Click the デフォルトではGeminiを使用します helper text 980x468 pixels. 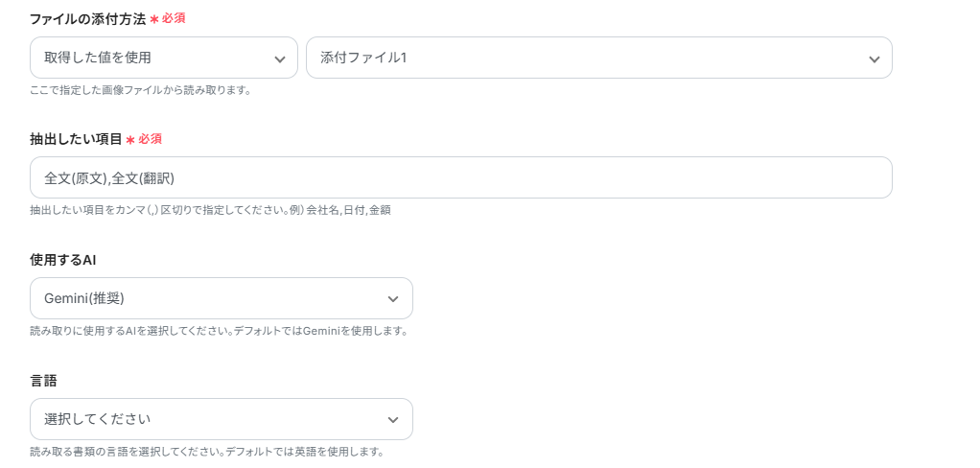coord(219,331)
